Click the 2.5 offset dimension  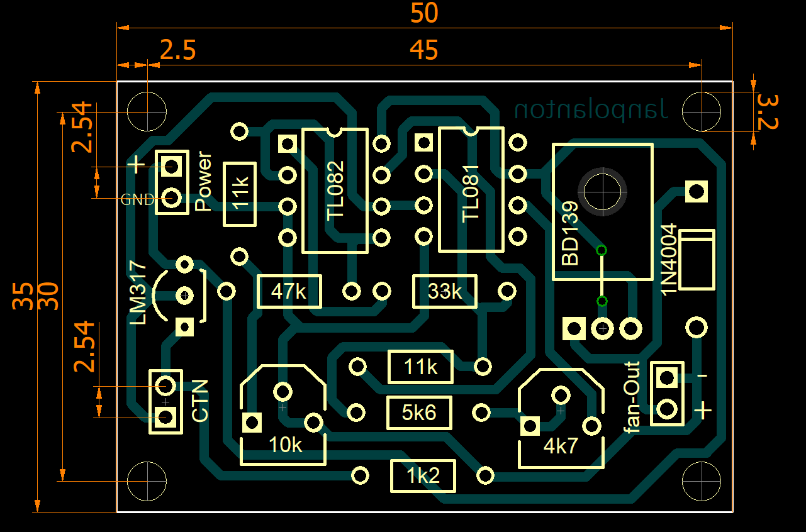click(178, 50)
